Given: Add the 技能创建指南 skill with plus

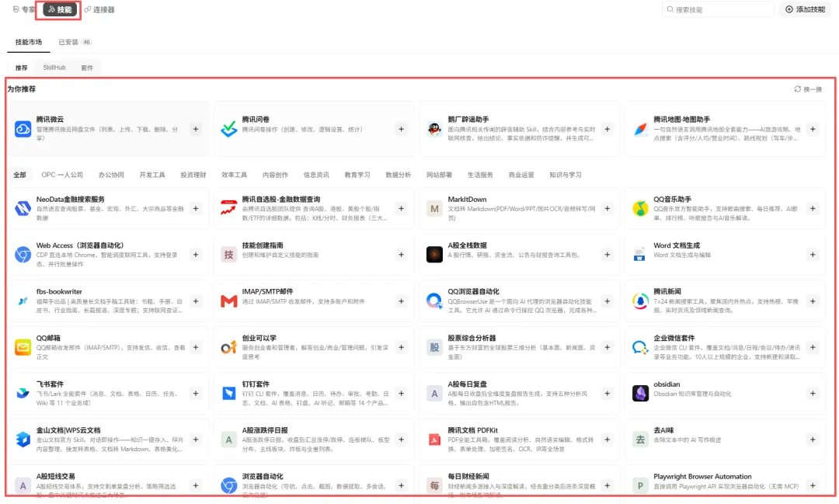Looking at the screenshot, I should click(402, 255).
